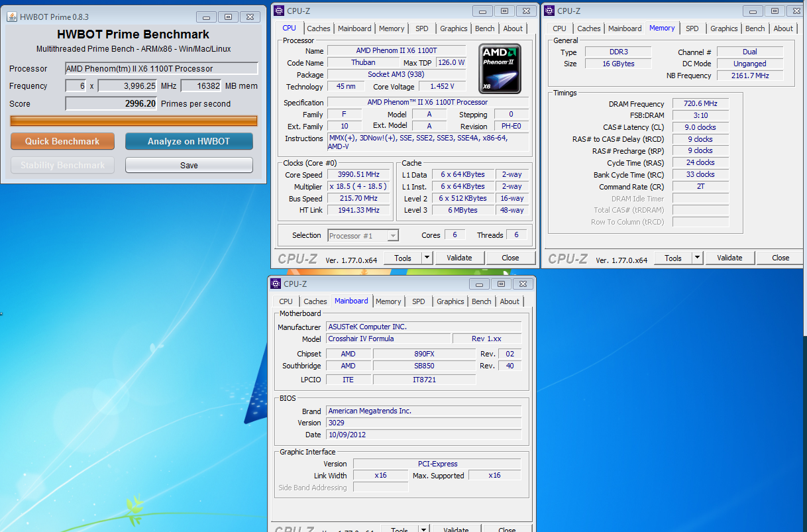This screenshot has width=807, height=532.
Task: Click the AMD Phenom II processor logo
Action: click(x=500, y=70)
